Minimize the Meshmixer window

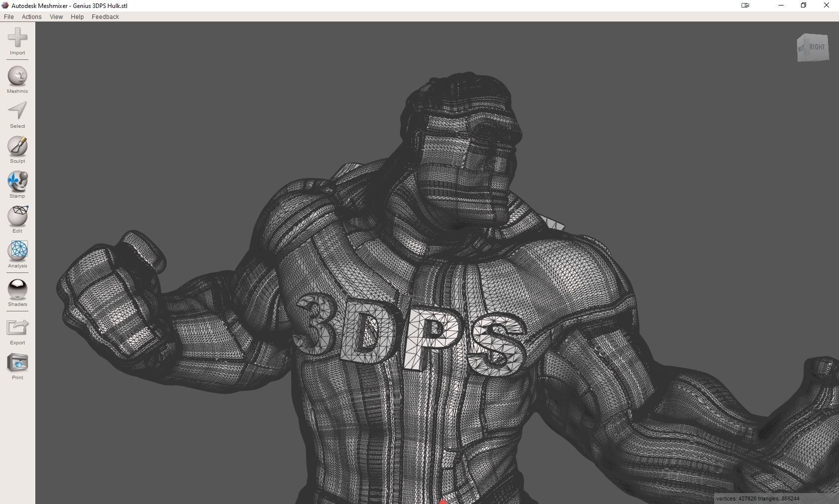781,5
